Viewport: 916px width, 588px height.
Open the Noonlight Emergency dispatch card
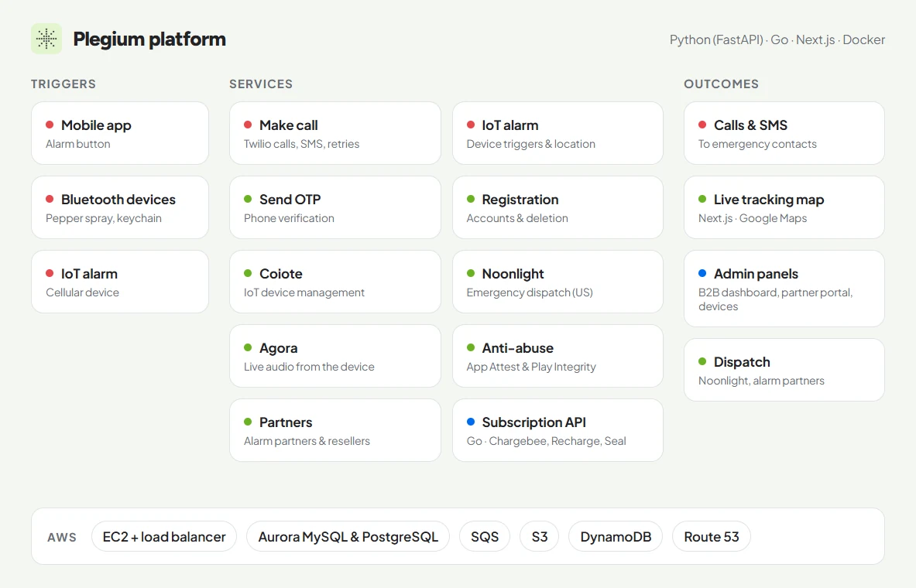click(x=558, y=282)
